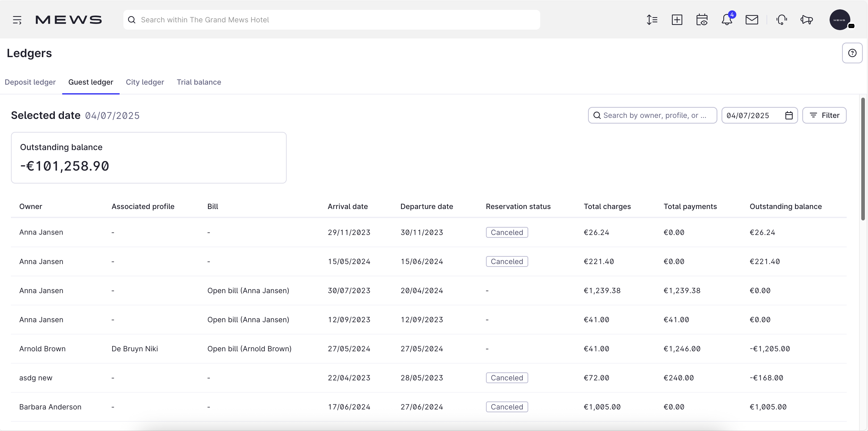
Task: Click the Reservation status column header
Action: tap(518, 206)
